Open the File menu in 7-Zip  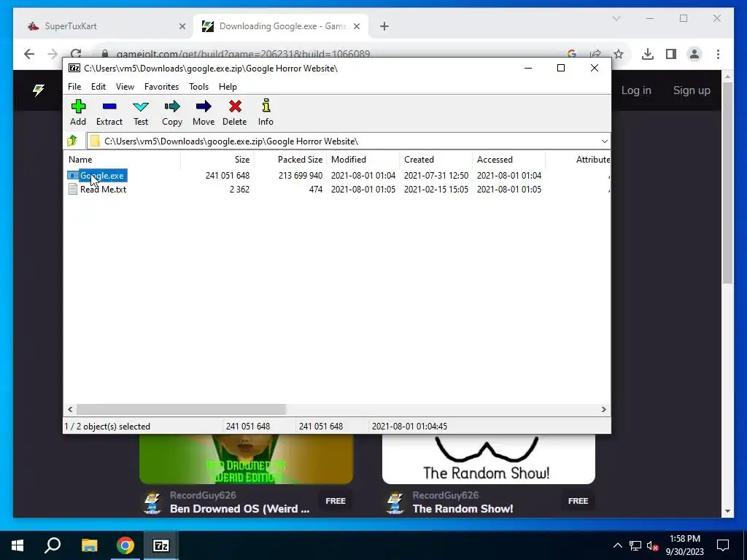(74, 87)
